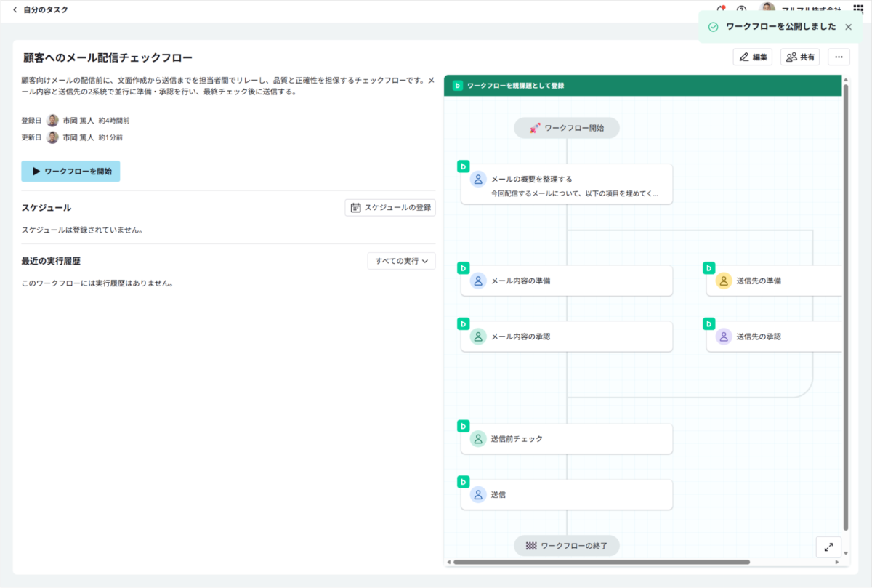Click the ワークフローを親課題として登録 header bar

tap(643, 86)
